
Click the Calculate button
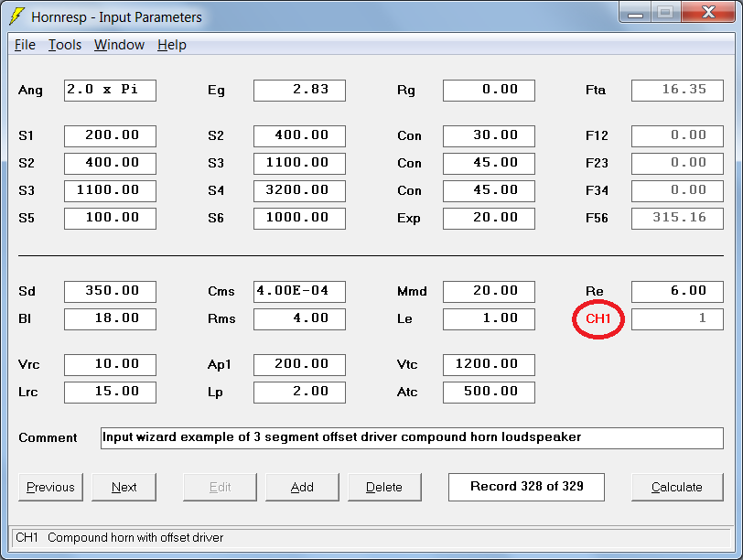point(677,487)
